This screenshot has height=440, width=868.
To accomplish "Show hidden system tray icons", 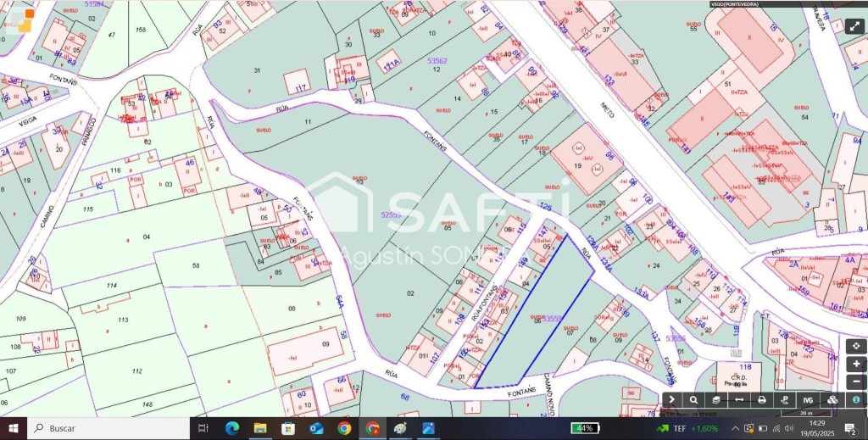I will tap(734, 428).
